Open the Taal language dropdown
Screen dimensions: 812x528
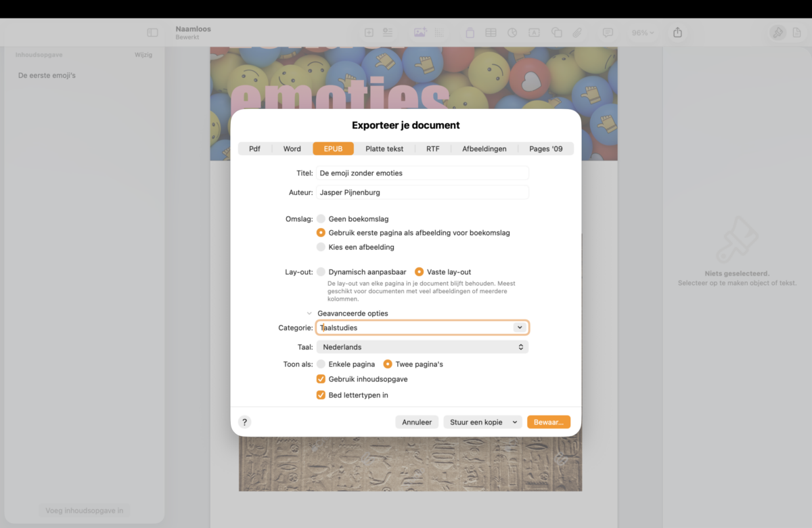tap(422, 347)
